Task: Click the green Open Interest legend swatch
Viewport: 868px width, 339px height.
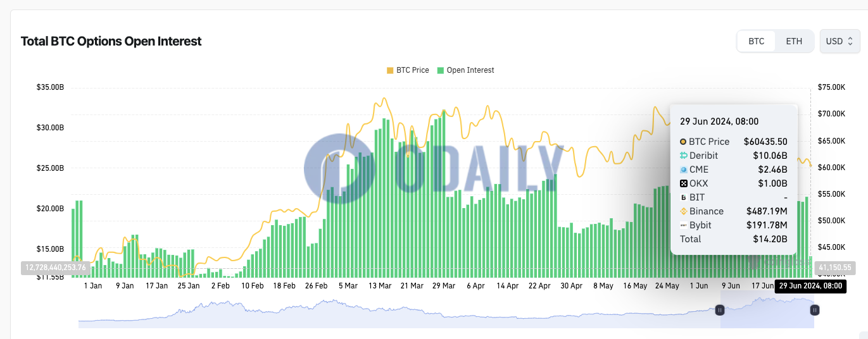Action: tap(441, 70)
